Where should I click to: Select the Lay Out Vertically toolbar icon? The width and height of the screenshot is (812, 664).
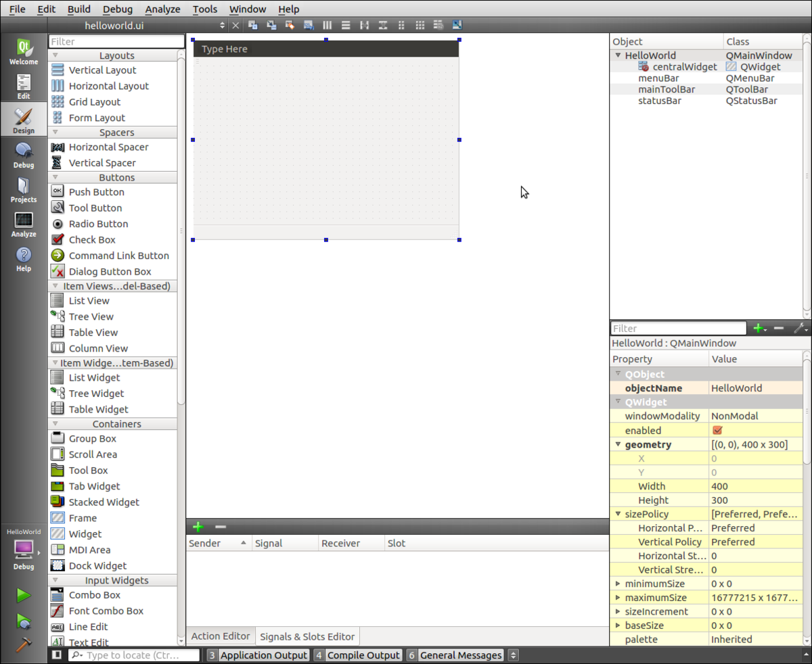point(345,25)
